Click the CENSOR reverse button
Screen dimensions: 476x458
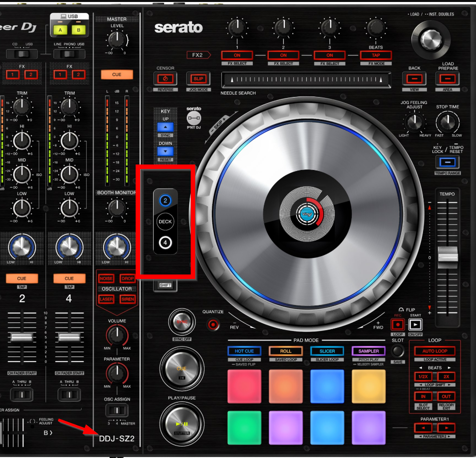tap(166, 79)
